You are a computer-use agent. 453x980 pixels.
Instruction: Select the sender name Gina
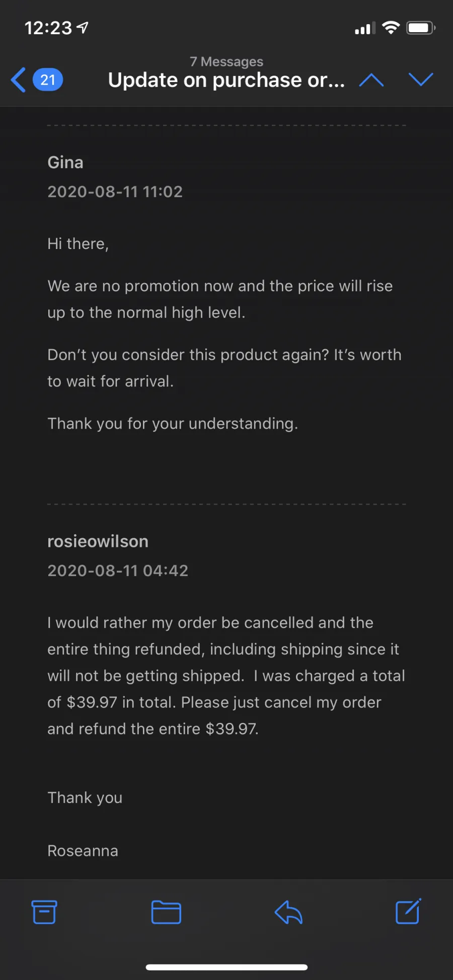tap(65, 162)
